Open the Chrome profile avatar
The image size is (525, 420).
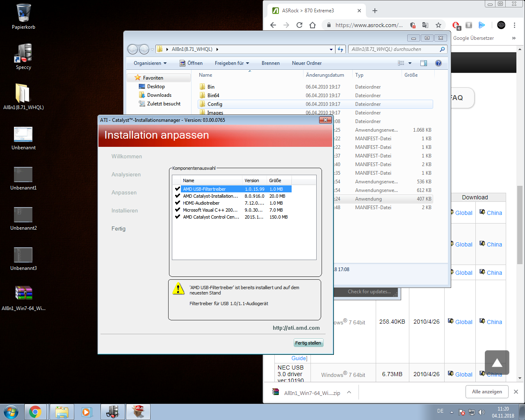501,25
